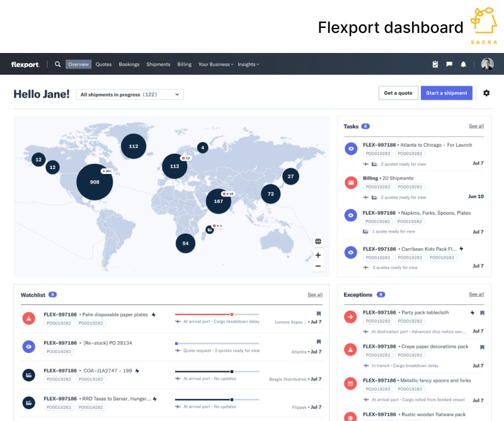Image resolution: width=504 pixels, height=421 pixels.
Task: Click See all in Tasks panel
Action: coord(476,126)
